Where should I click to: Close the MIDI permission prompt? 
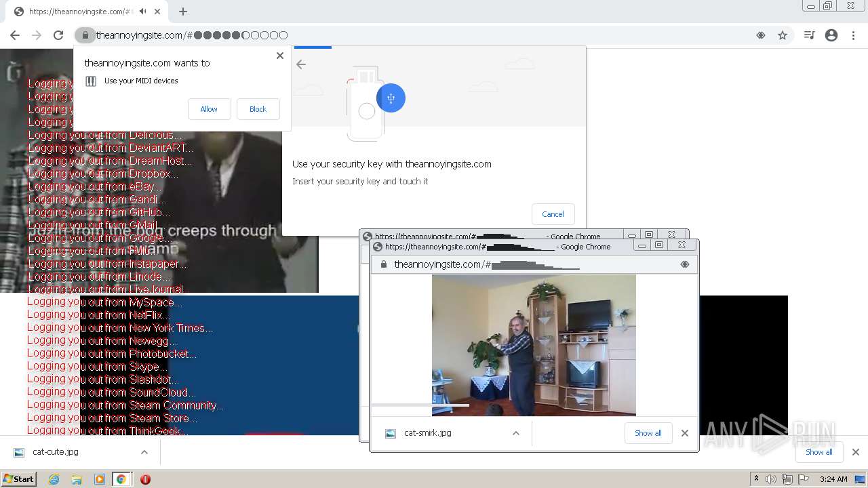coord(280,56)
